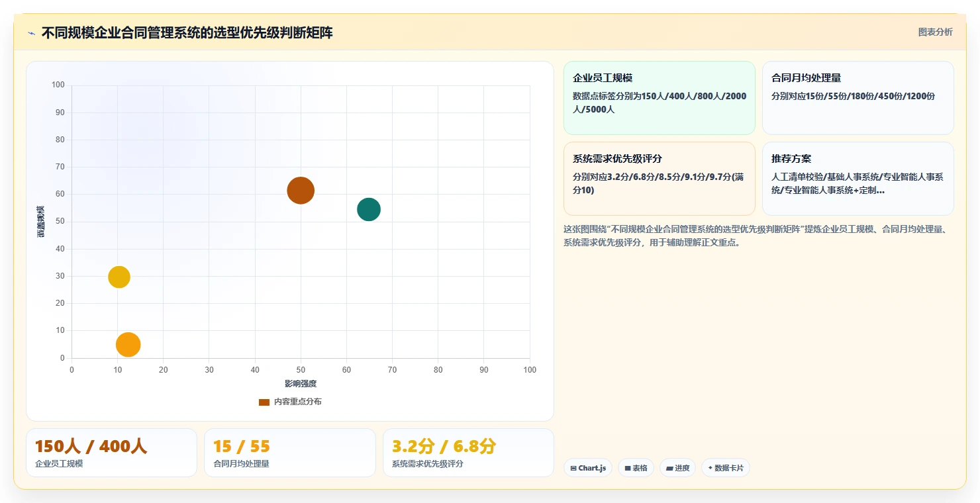Click the 表格 tag chip
Viewport: 980px width, 503px height.
(636, 468)
